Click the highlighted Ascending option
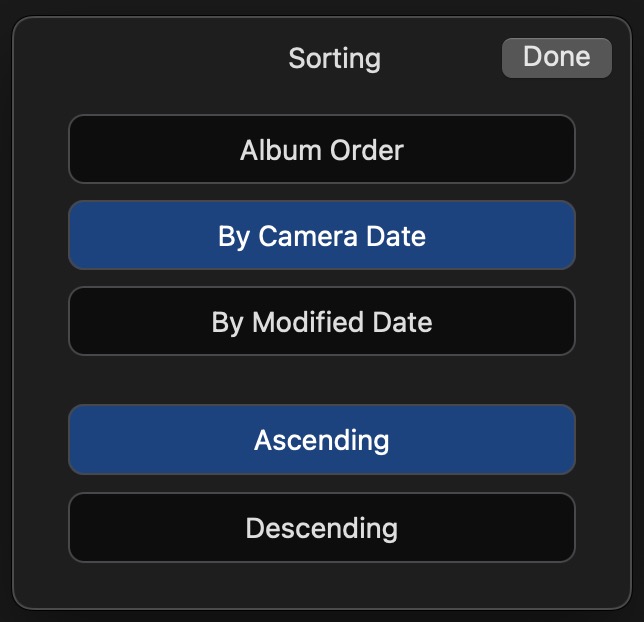 pyautogui.click(x=322, y=440)
